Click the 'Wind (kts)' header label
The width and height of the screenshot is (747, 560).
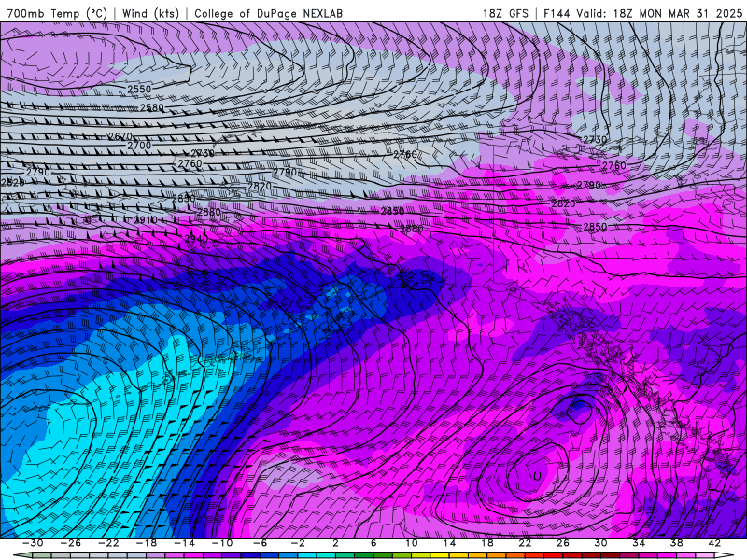(x=150, y=13)
